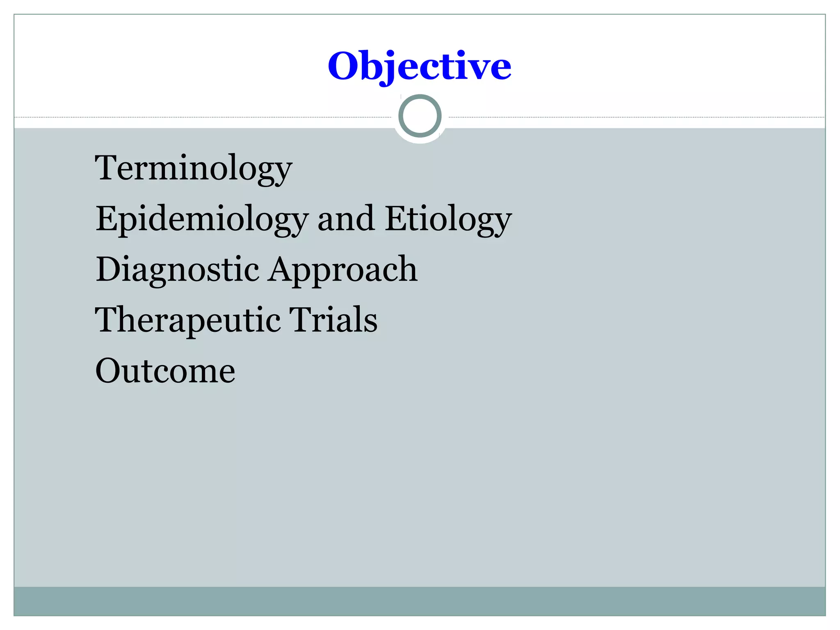Select the Outcome bullet line

tap(165, 371)
